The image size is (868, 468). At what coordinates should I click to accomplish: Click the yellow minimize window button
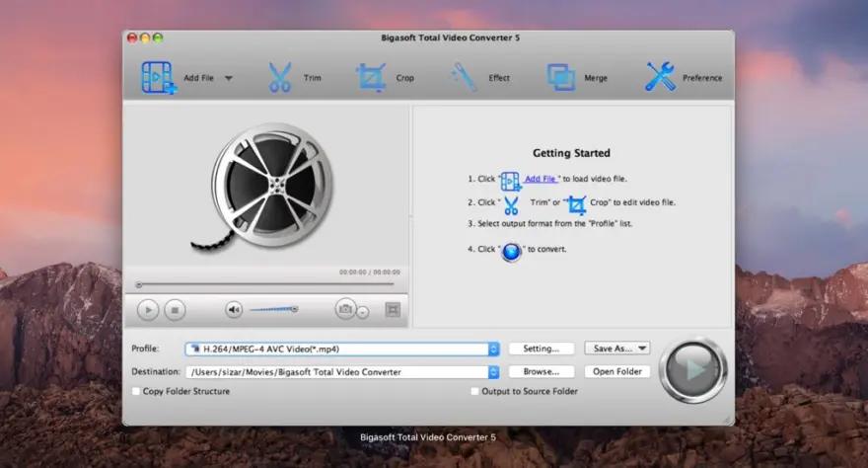[x=145, y=38]
